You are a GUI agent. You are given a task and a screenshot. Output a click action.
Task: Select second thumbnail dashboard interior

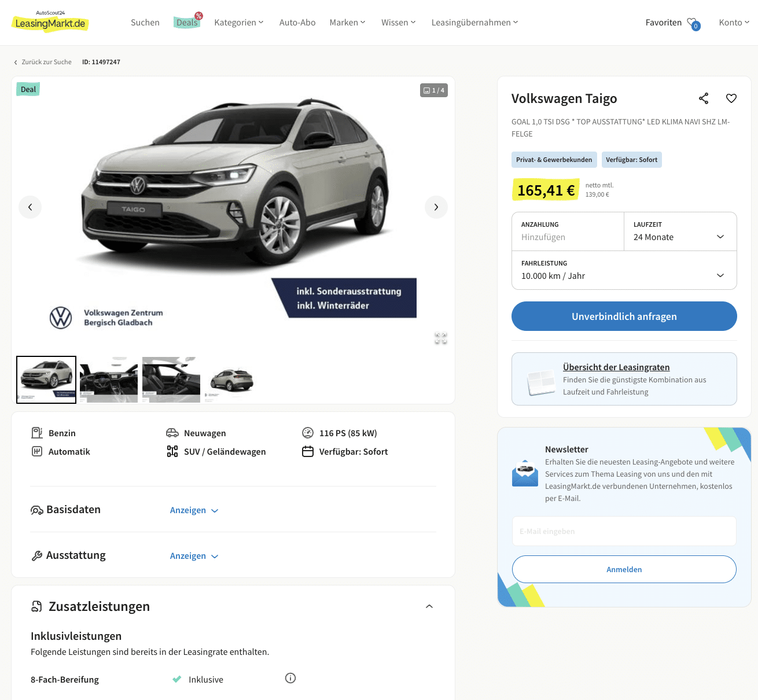[x=109, y=380]
